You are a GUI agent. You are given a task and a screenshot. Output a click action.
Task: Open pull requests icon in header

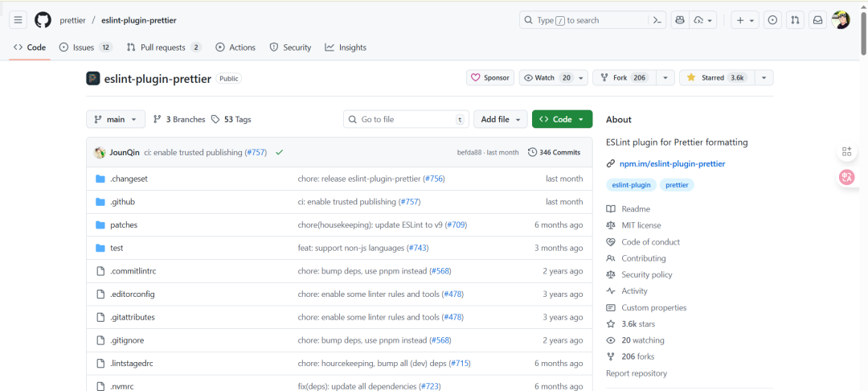[795, 20]
